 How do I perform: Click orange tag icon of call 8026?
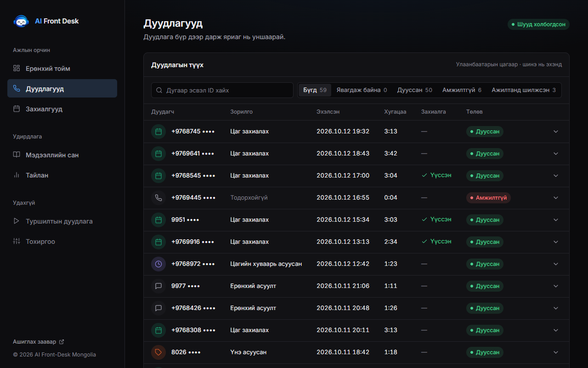tap(158, 352)
